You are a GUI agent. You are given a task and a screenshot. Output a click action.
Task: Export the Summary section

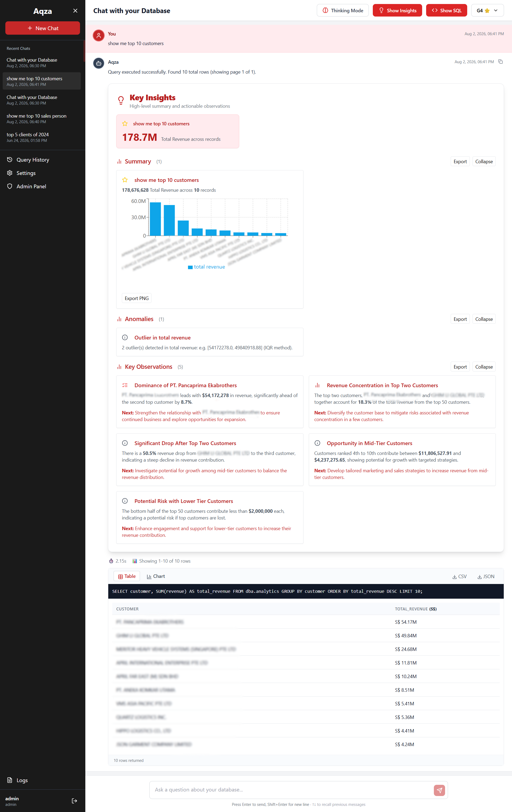coord(460,162)
